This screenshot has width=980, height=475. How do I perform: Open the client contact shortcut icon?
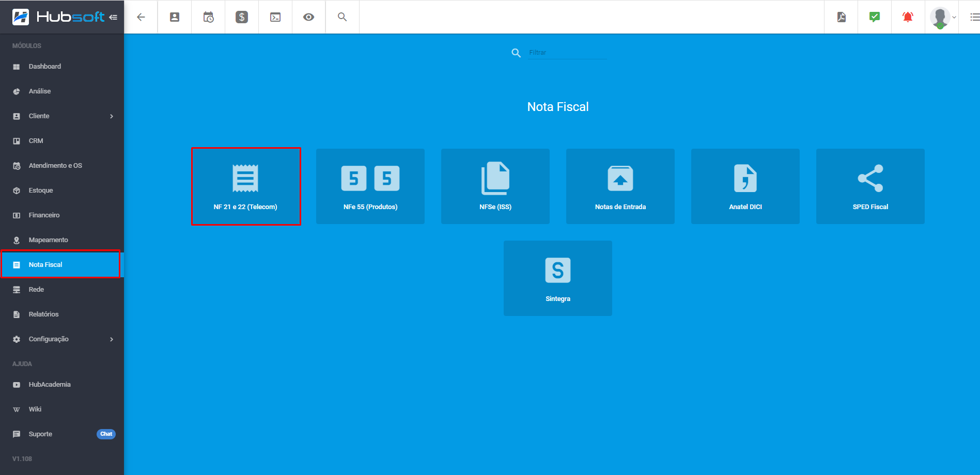pyautogui.click(x=175, y=17)
